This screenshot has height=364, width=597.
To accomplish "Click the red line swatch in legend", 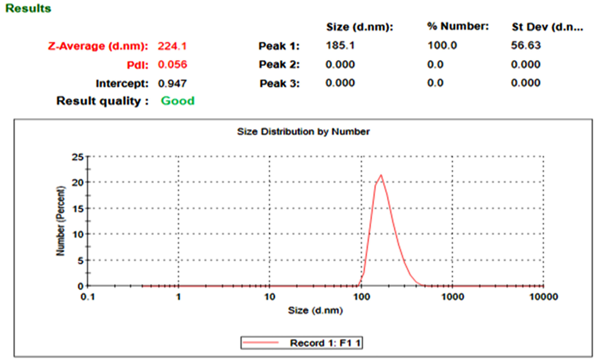I will tap(261, 342).
